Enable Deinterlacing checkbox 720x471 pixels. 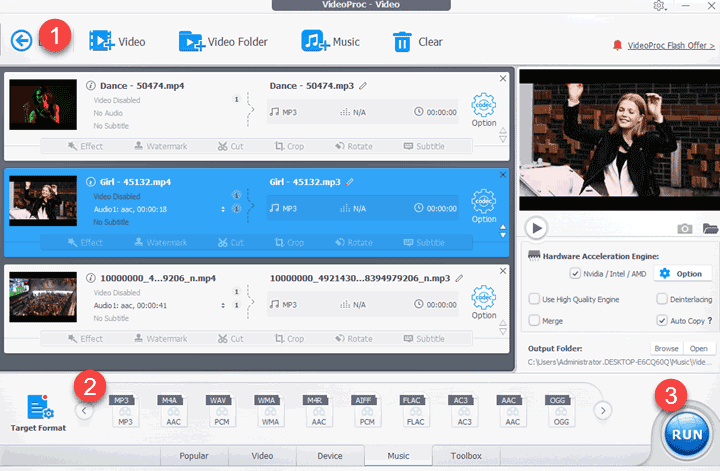(662, 299)
